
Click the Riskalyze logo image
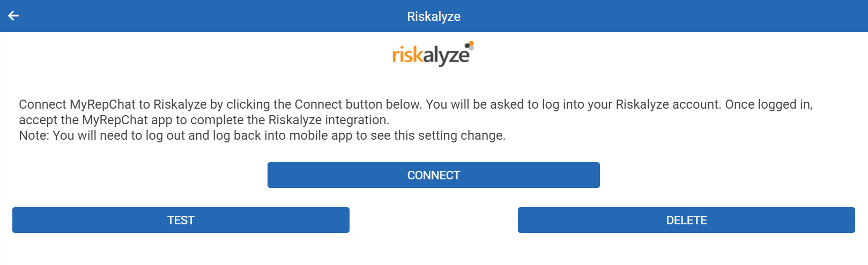click(x=433, y=55)
